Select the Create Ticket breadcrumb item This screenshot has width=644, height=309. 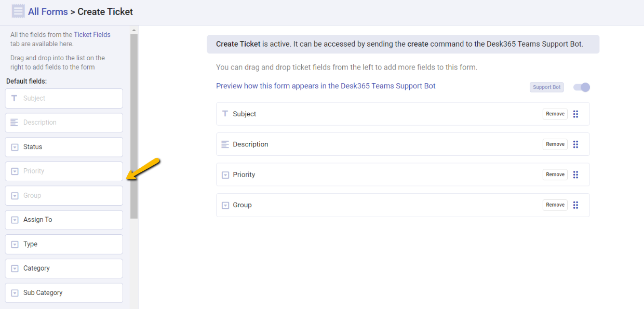[105, 11]
